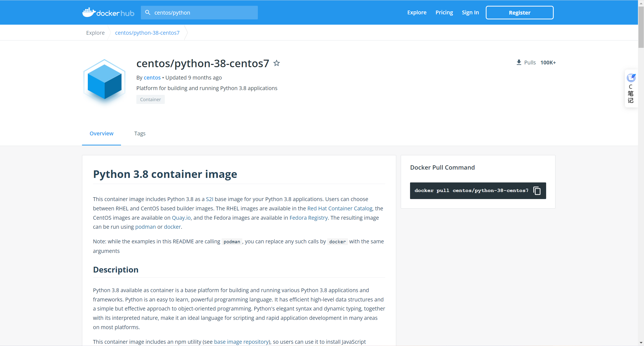Click the Sign In link

(x=470, y=13)
